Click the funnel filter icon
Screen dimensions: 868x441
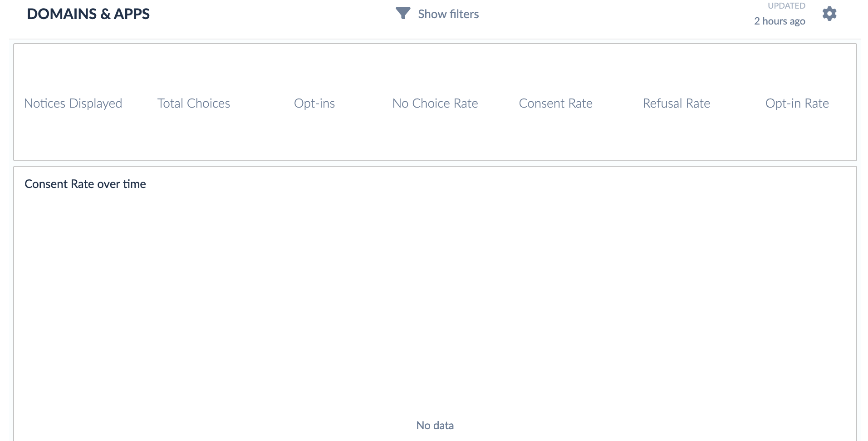coord(402,14)
